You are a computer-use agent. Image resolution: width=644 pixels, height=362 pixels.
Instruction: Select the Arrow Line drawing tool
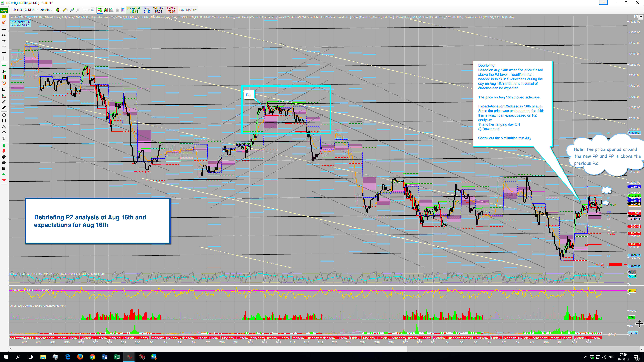(x=4, y=47)
